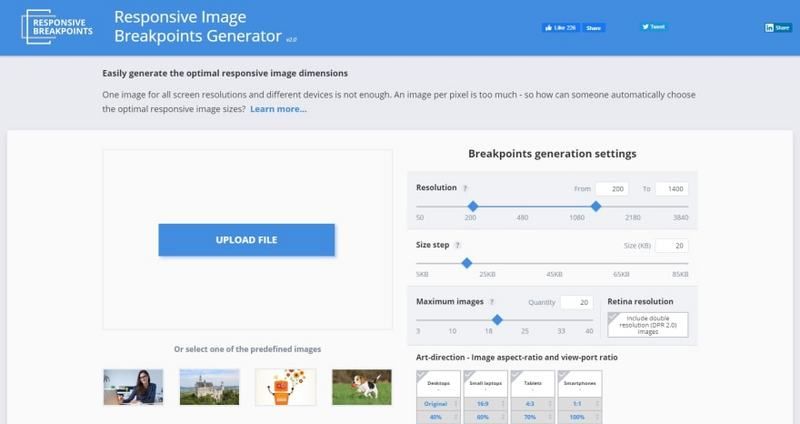Open the Tablets 4:3 aspect-ratio dropdown

pos(532,406)
